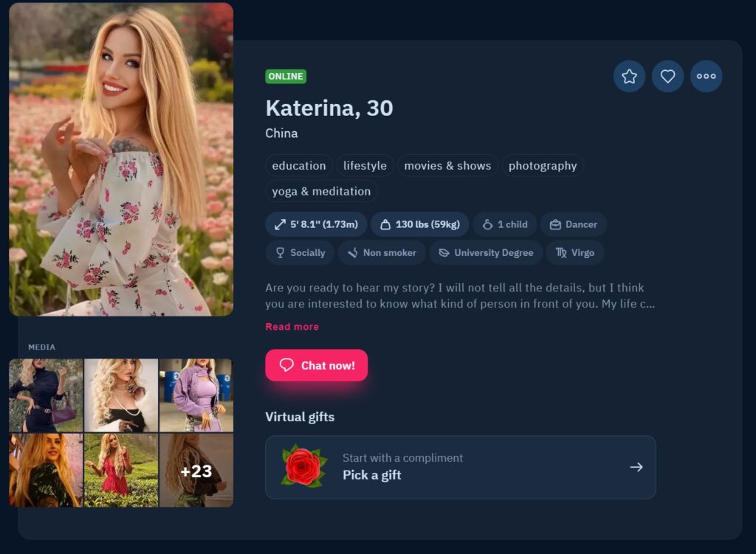Select the 'yoga & meditation' interest tag

[x=320, y=191]
